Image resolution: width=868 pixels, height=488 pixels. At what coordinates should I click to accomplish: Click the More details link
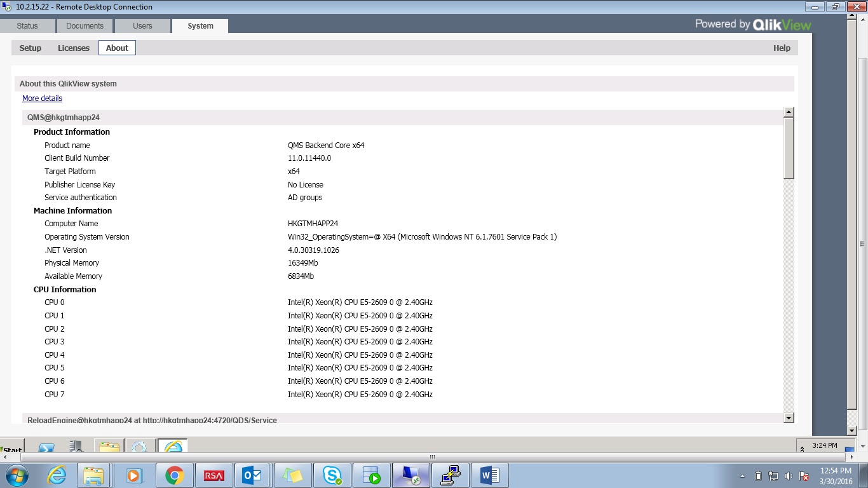pos(42,98)
